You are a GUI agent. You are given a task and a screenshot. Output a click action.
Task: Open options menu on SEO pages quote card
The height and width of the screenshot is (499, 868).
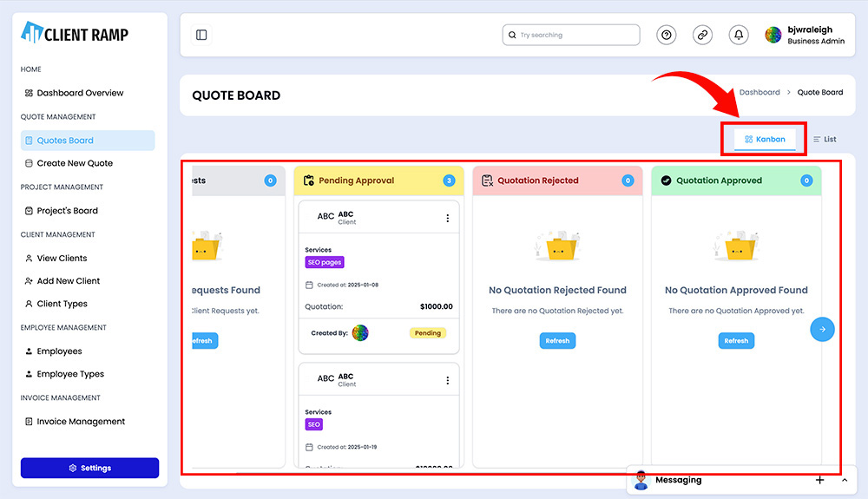coord(447,219)
